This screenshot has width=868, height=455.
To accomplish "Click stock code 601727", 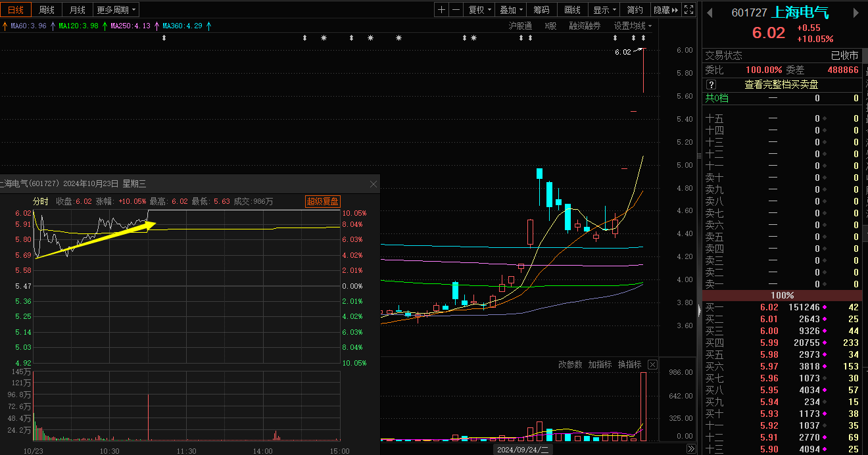I will (749, 12).
